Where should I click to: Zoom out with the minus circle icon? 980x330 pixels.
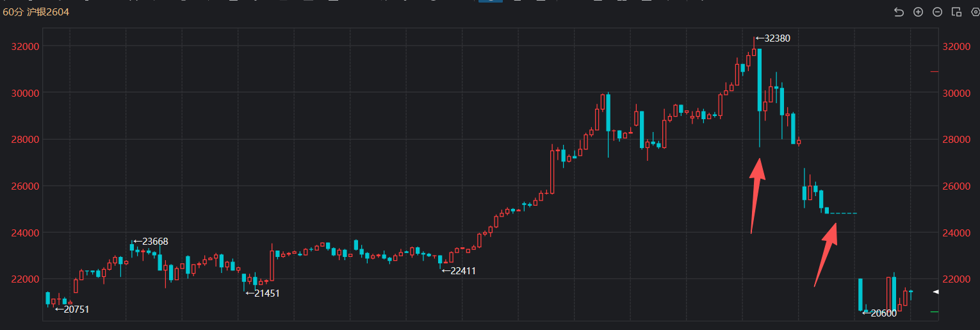tap(937, 12)
